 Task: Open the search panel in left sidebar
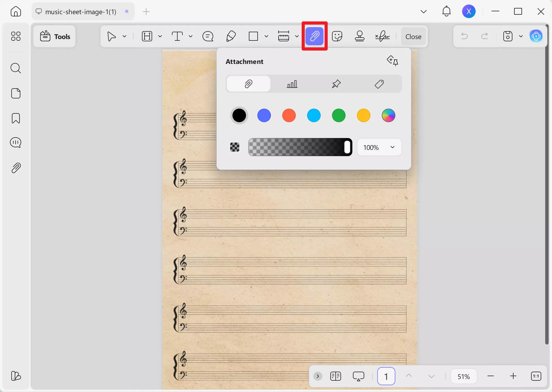pos(16,68)
